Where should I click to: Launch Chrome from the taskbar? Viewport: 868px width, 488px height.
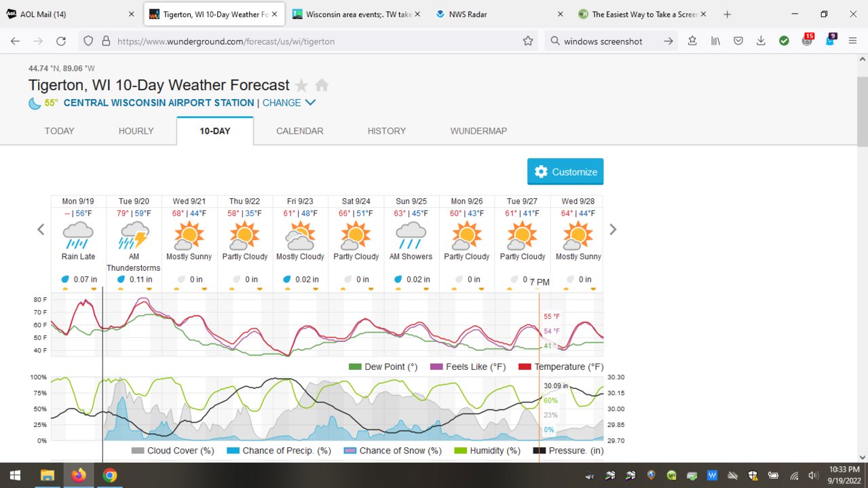110,475
